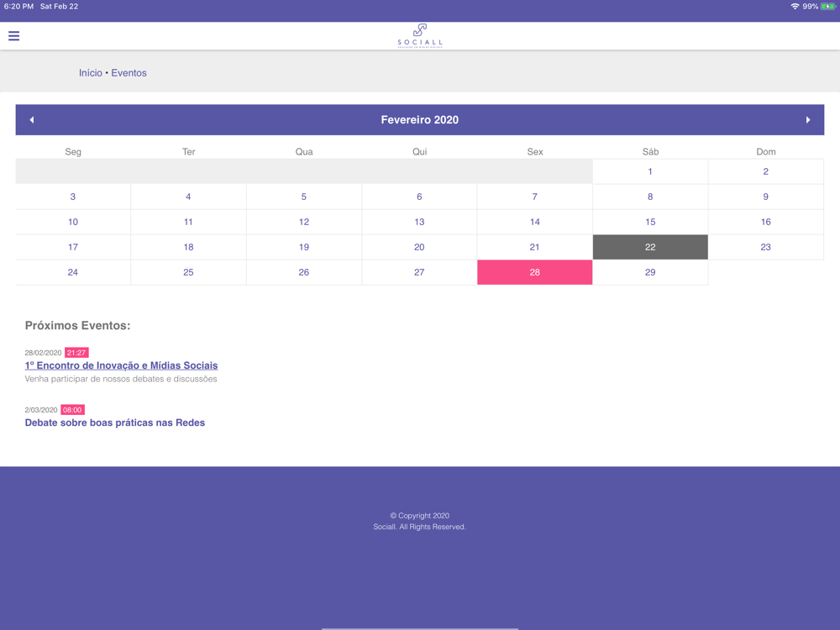Select day 26 in the calendar
The height and width of the screenshot is (630, 840).
coord(304,272)
